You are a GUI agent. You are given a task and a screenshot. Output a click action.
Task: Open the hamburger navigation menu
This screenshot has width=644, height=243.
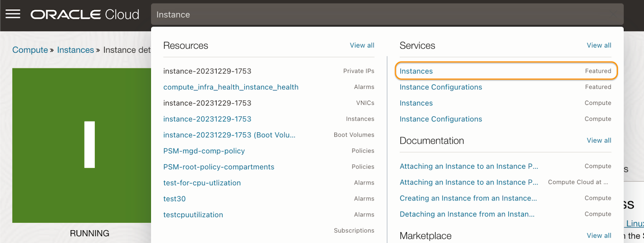(x=13, y=14)
